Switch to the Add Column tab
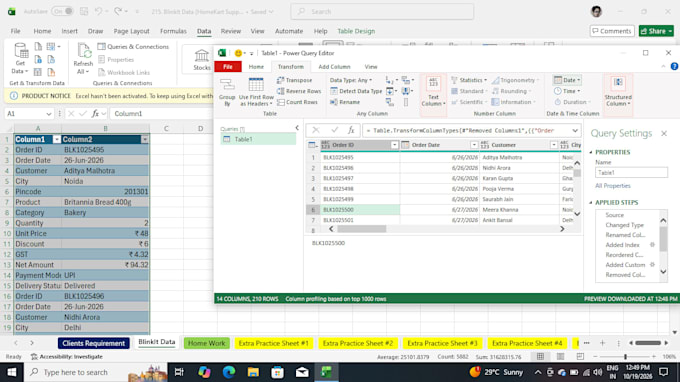 (334, 67)
